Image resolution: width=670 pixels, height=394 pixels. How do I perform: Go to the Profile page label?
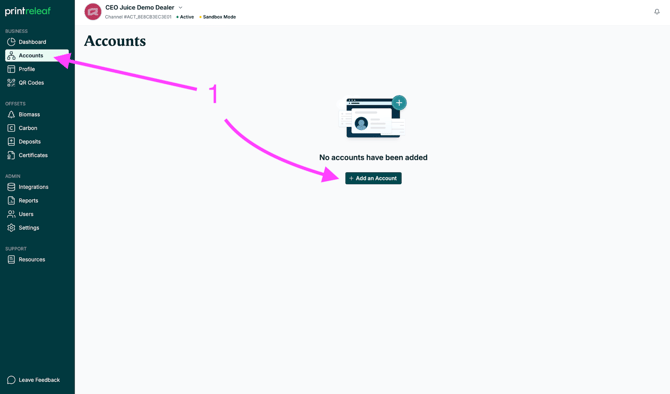tap(26, 69)
